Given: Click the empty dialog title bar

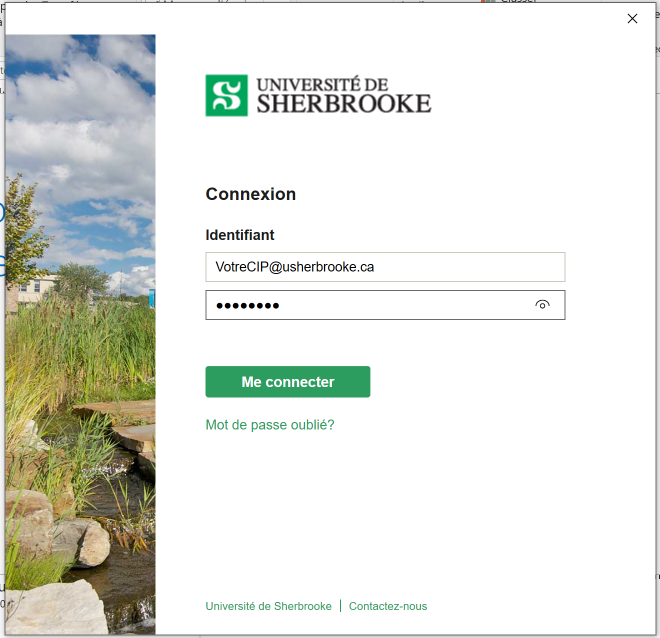Looking at the screenshot, I should click(x=300, y=18).
